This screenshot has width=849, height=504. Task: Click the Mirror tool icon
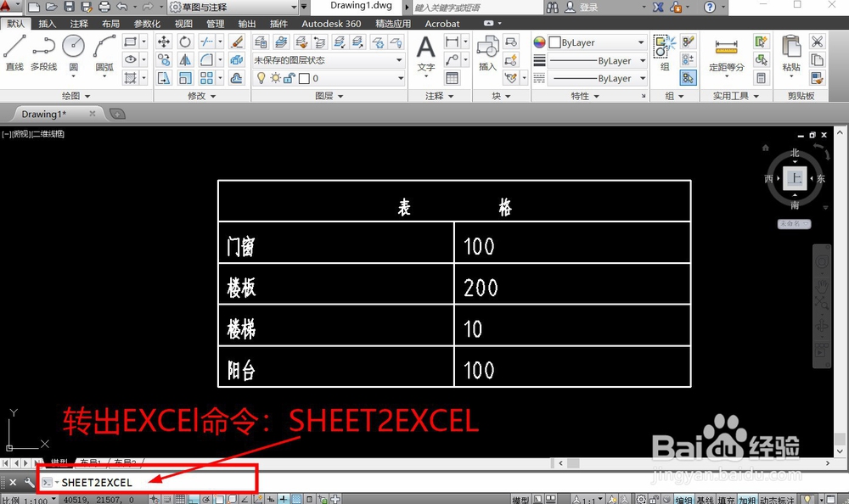pos(185,60)
